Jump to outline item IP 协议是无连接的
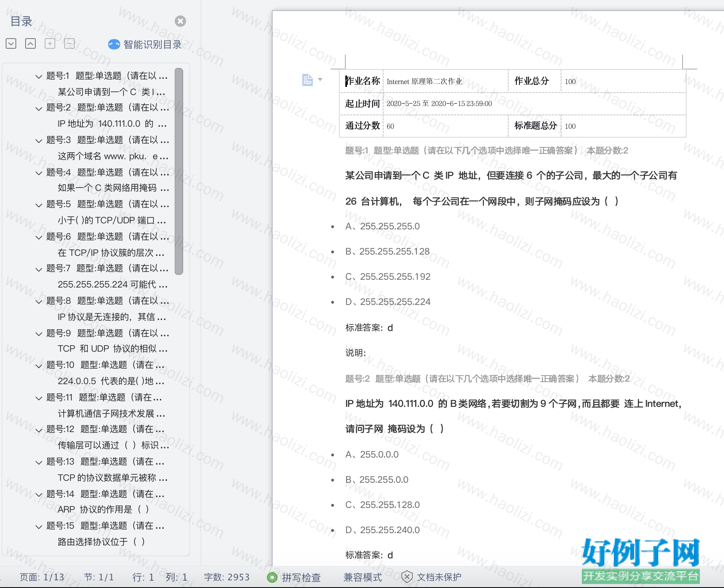Image resolution: width=724 pixels, height=588 pixels. tap(112, 317)
